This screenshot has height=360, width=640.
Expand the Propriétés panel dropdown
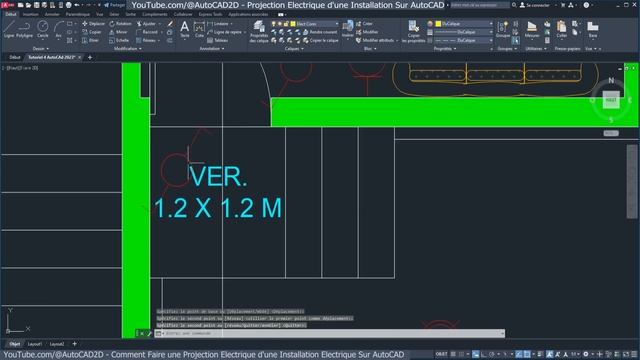tap(445, 49)
